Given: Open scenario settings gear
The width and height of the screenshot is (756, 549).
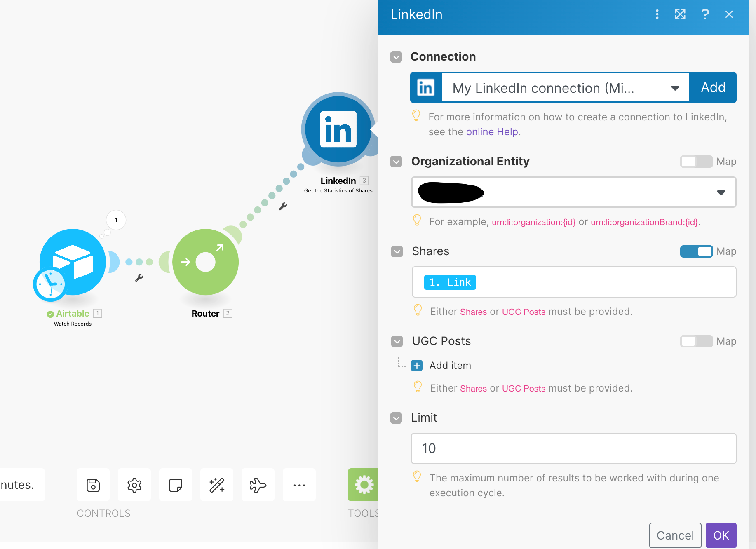Looking at the screenshot, I should point(134,485).
